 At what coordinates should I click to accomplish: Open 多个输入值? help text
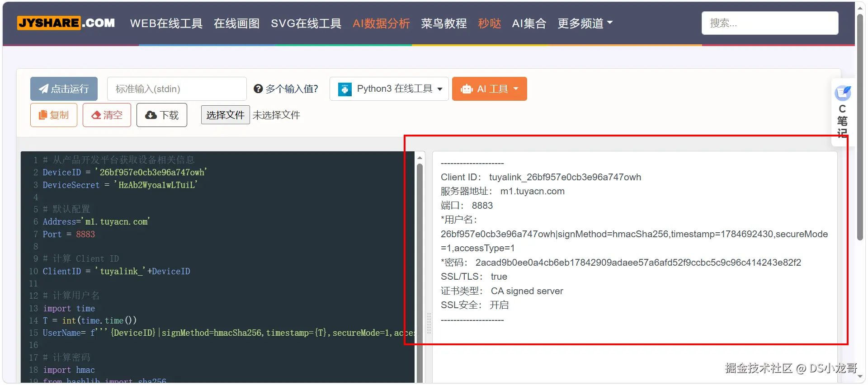point(292,89)
